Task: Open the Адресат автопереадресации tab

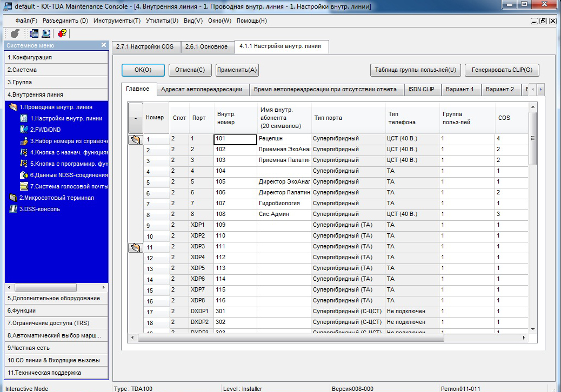Action: click(x=202, y=89)
